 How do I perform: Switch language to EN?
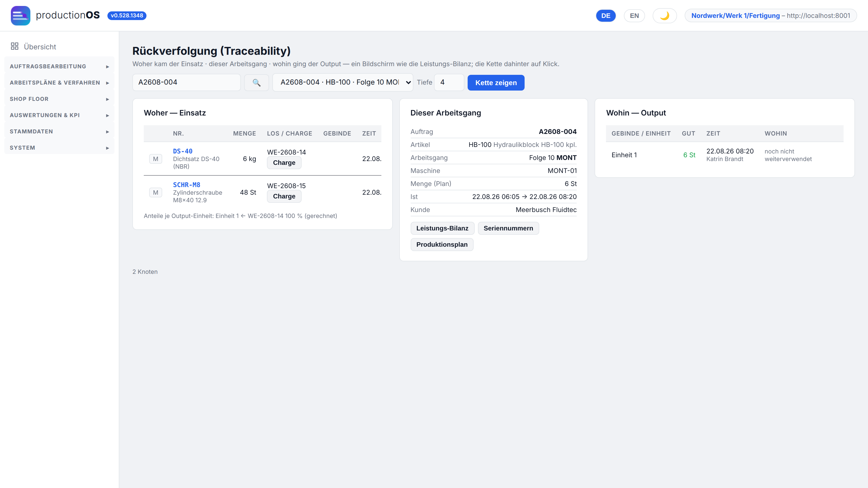click(634, 15)
